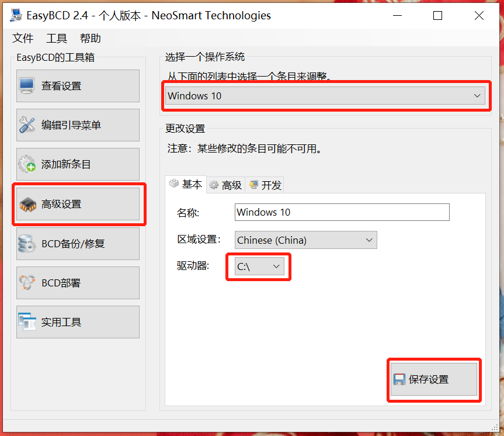Click the BCD备份/修复 button

78,244
